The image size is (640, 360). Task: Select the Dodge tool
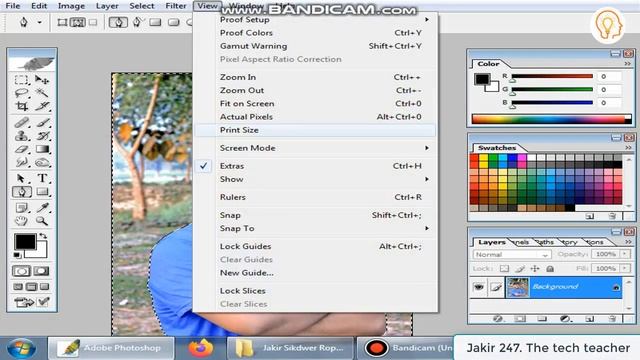click(x=42, y=163)
